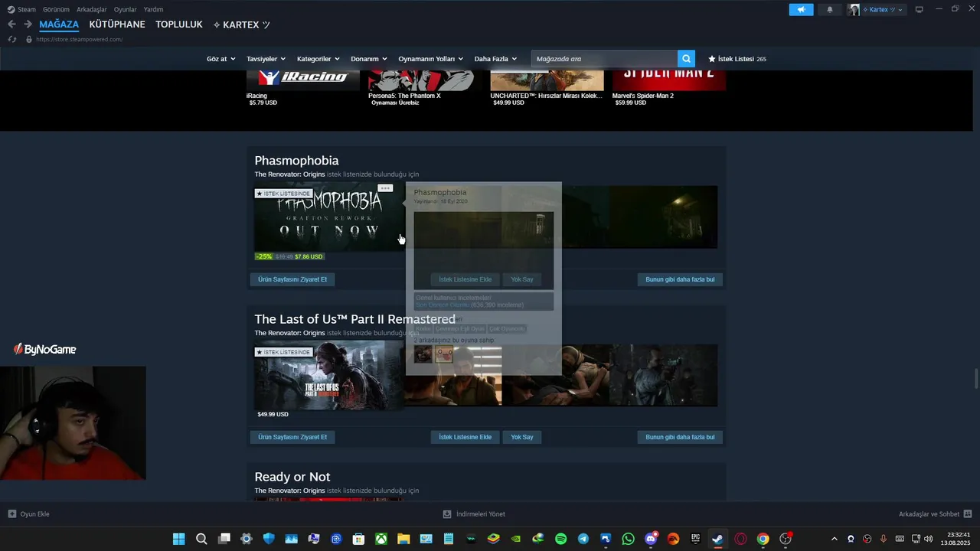Click the magnifier search button
The height and width of the screenshot is (551, 980).
687,58
